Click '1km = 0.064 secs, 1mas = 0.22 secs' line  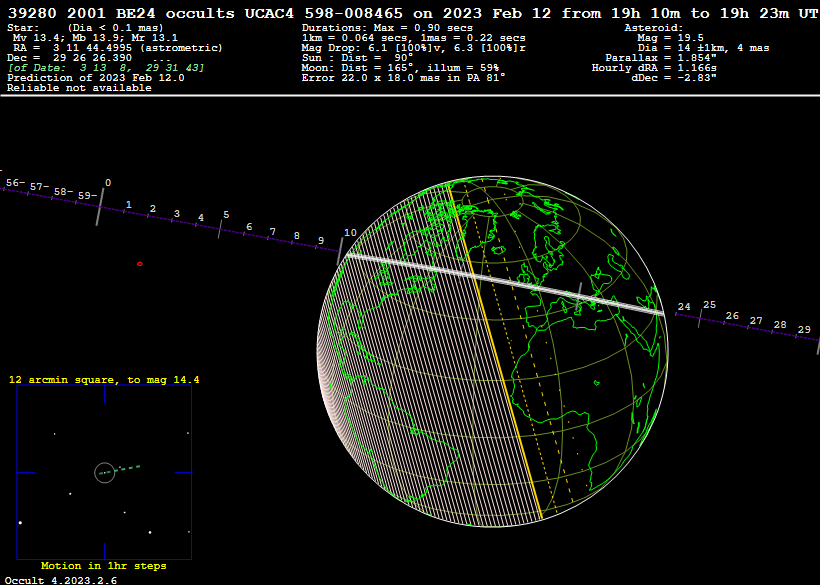414,38
